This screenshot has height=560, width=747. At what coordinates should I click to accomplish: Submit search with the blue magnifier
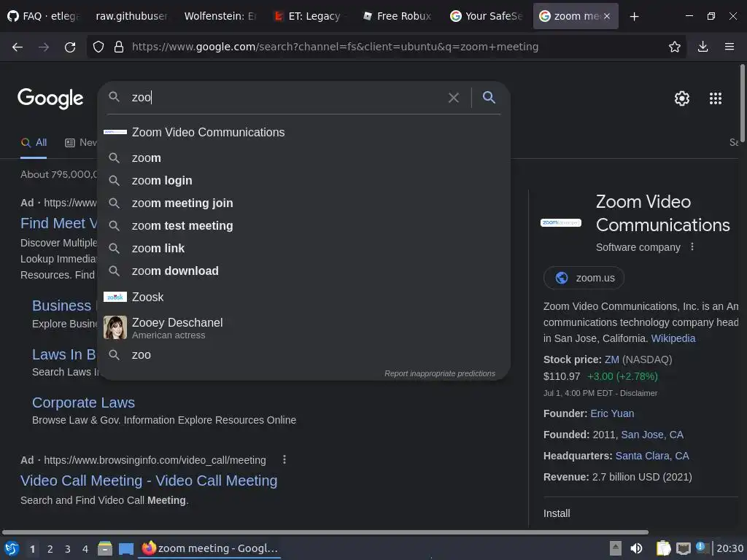point(489,98)
